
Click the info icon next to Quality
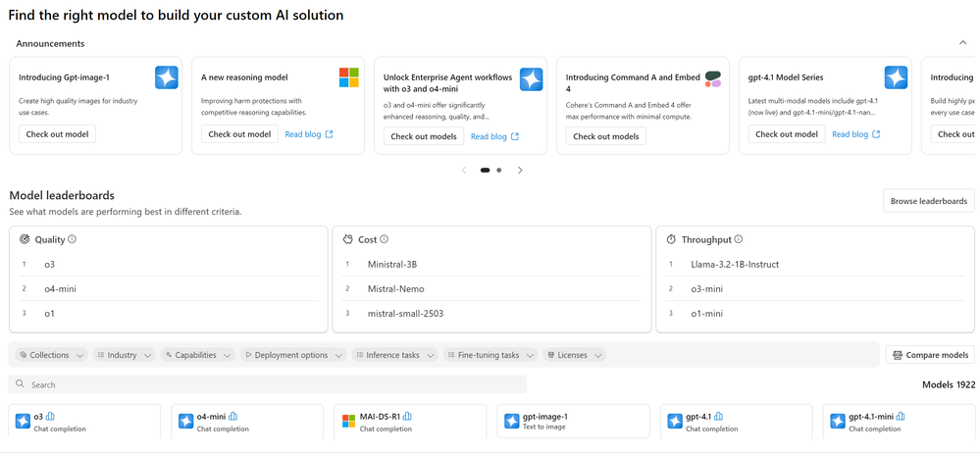[73, 239]
